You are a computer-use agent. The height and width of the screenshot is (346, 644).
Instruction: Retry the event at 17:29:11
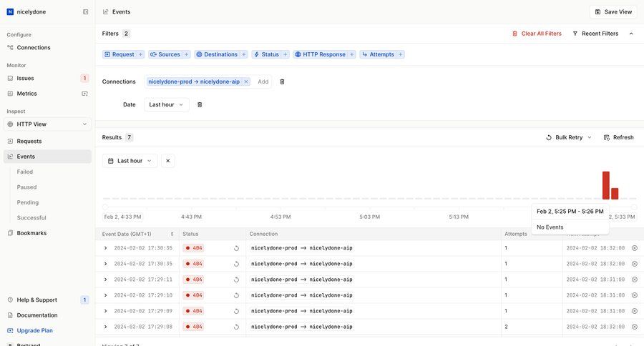pyautogui.click(x=236, y=280)
